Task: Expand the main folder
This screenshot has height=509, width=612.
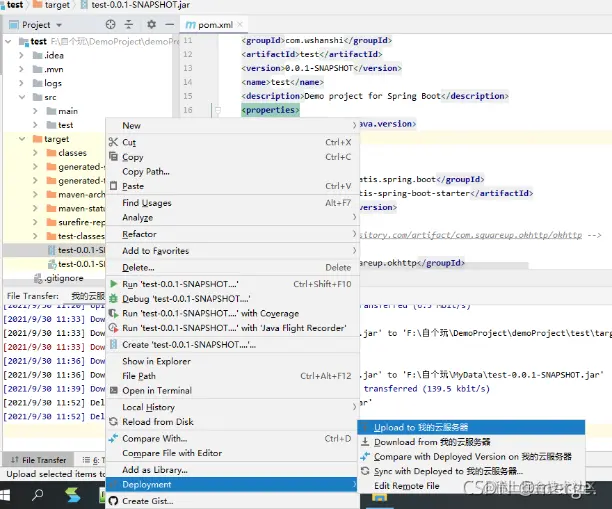Action: 35,111
